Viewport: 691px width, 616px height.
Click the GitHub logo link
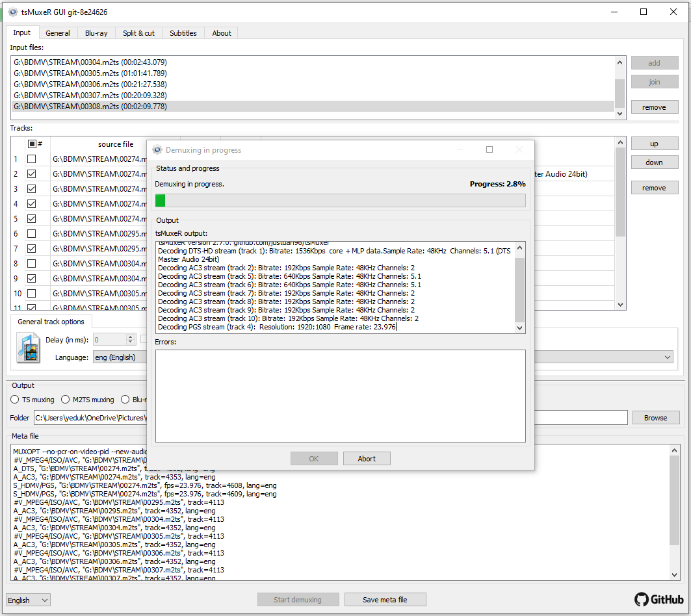coord(659,599)
